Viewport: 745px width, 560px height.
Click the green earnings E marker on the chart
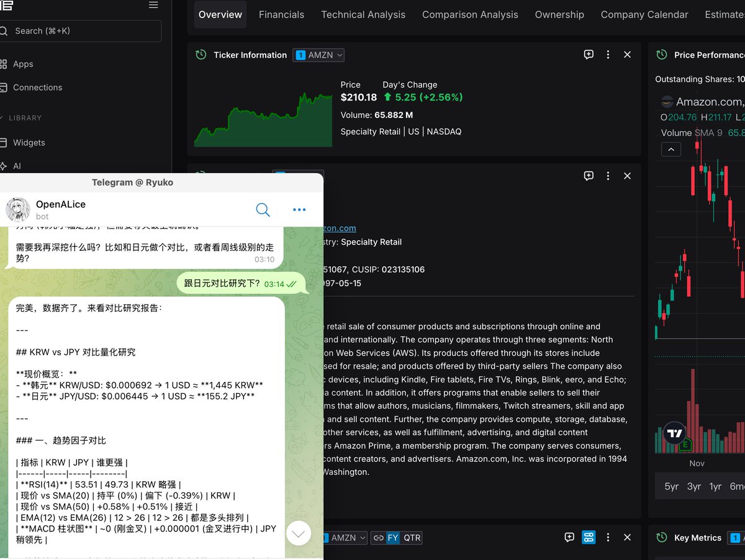(685, 445)
